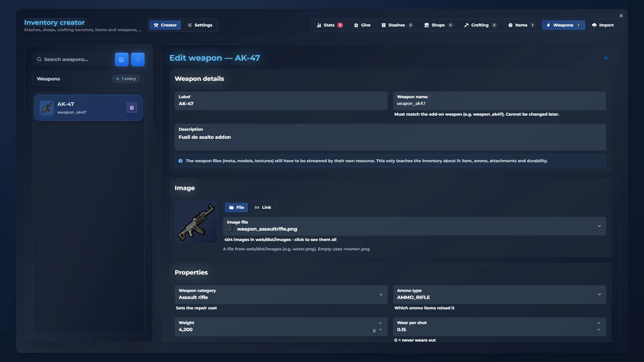Edit the Label field AK-47

(x=281, y=101)
